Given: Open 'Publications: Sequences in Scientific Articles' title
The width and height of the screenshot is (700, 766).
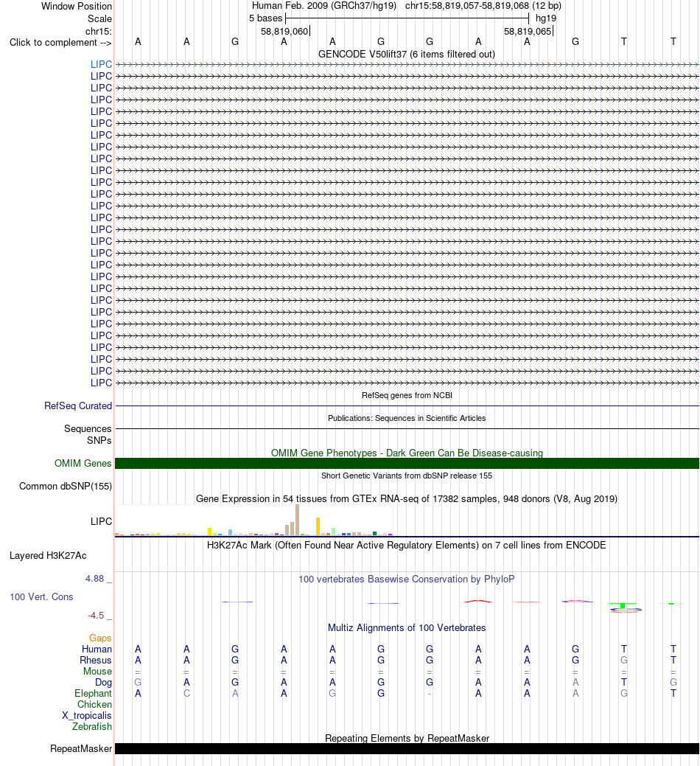Looking at the screenshot, I should coord(407,418).
